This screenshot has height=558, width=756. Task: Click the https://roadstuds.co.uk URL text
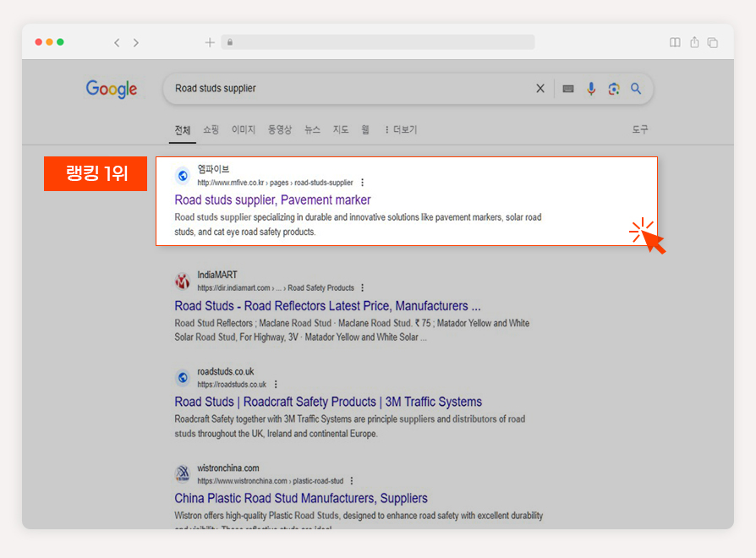(x=232, y=384)
